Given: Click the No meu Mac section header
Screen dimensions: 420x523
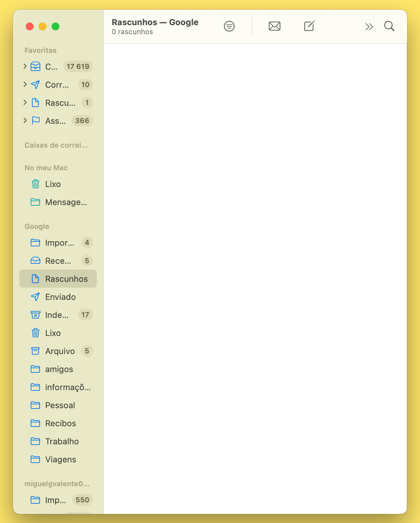Looking at the screenshot, I should click(x=46, y=168).
